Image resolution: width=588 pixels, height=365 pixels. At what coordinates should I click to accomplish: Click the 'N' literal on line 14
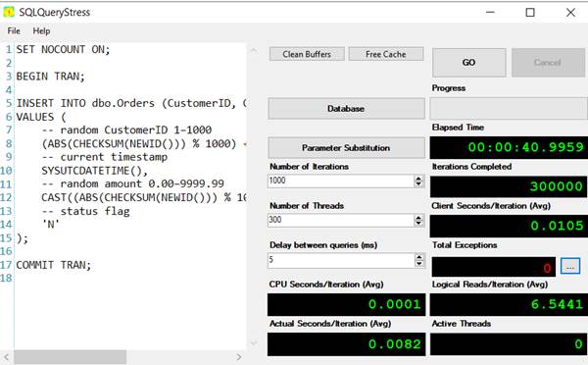(51, 224)
